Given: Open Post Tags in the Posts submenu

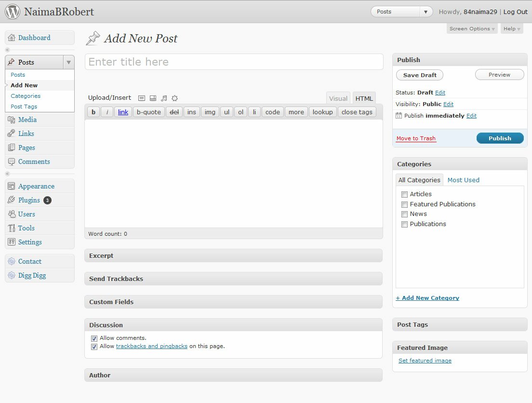Looking at the screenshot, I should click(24, 107).
